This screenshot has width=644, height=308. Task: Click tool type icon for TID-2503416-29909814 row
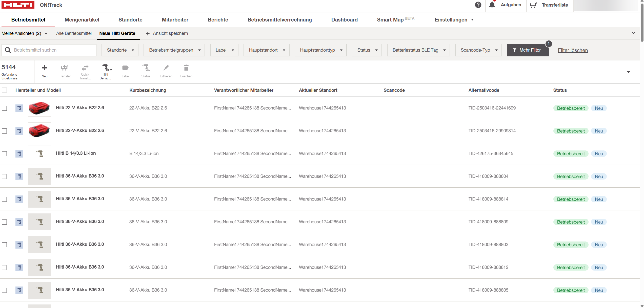point(19,131)
